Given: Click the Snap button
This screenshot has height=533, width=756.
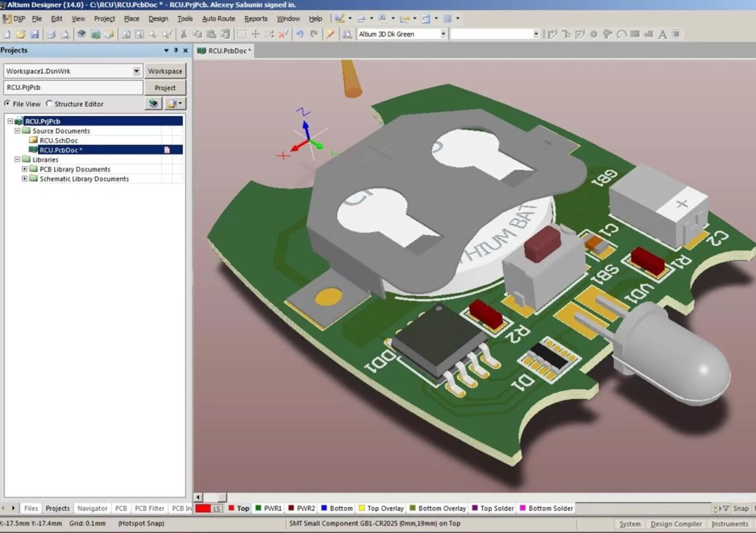Looking at the screenshot, I should (x=741, y=508).
